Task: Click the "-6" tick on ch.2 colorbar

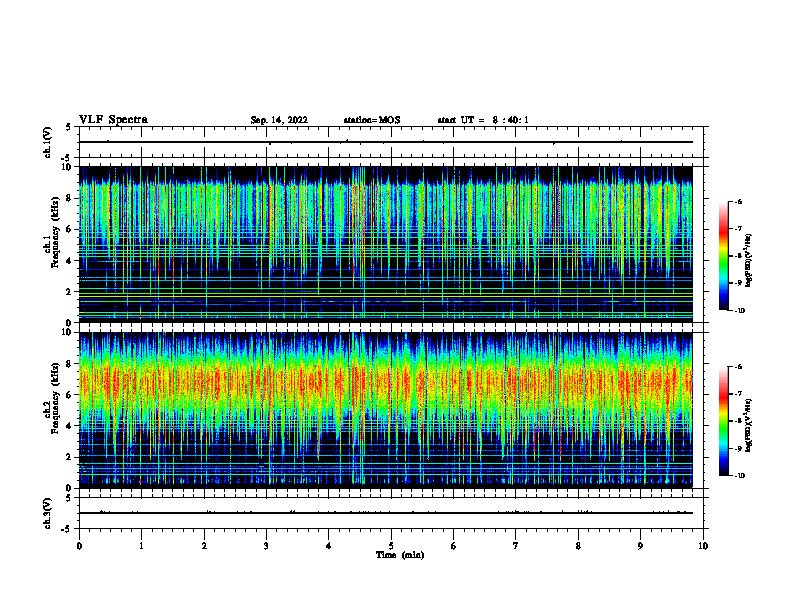Action: (739, 367)
